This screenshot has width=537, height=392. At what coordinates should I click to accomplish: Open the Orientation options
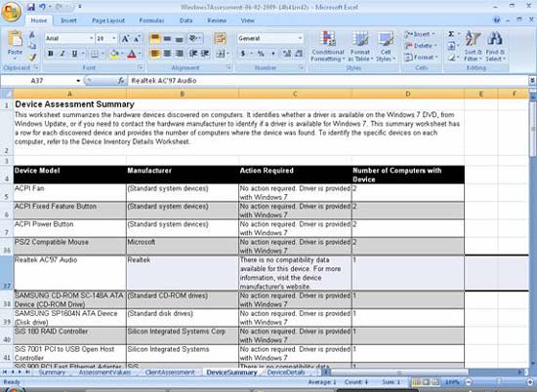(x=195, y=38)
